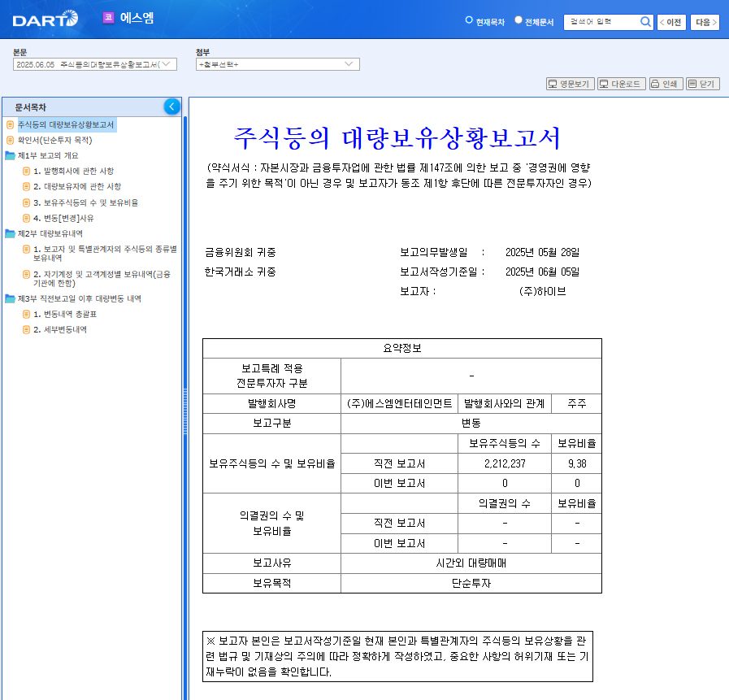Click the date 2025년 05월 28일
The image size is (729, 700).
tap(543, 252)
